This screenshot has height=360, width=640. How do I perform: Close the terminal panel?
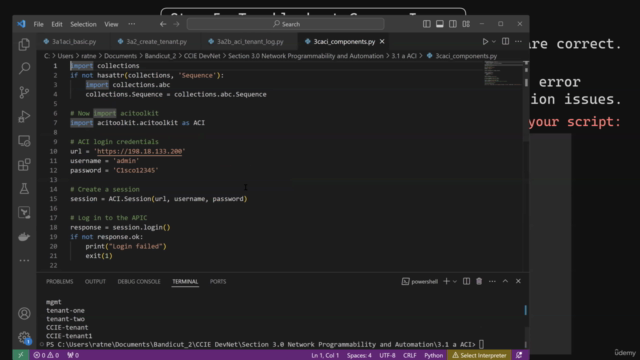(518, 281)
